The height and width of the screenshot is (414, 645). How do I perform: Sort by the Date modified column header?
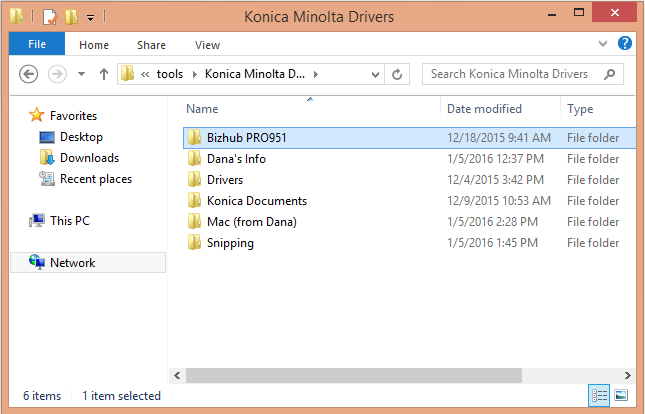[484, 109]
